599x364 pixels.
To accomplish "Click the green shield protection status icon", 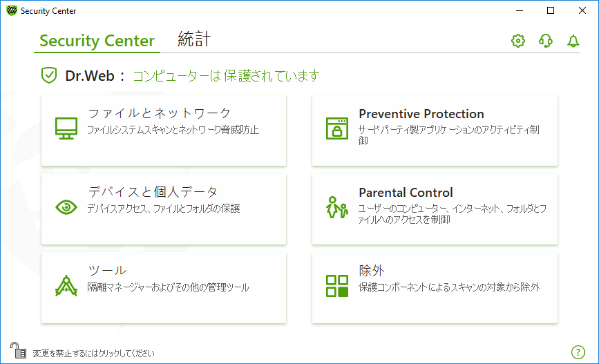I will tap(49, 75).
